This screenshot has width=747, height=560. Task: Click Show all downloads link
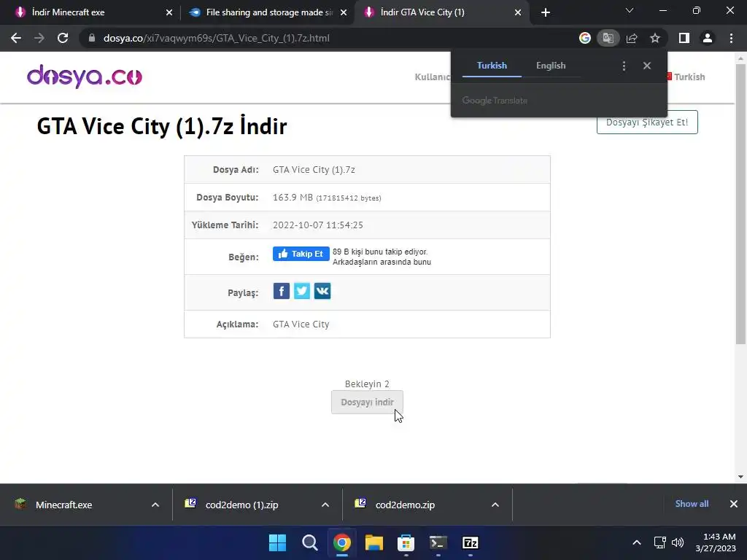tap(692, 504)
